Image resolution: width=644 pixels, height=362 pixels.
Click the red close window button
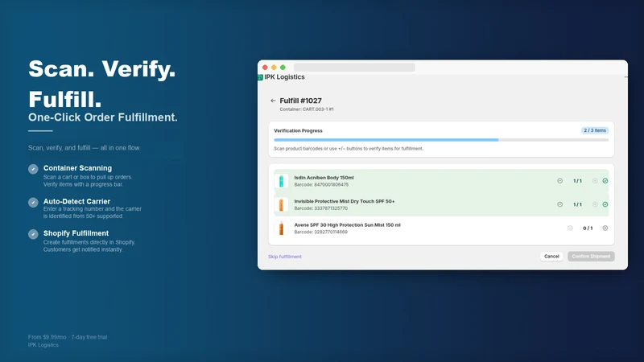pyautogui.click(x=265, y=68)
